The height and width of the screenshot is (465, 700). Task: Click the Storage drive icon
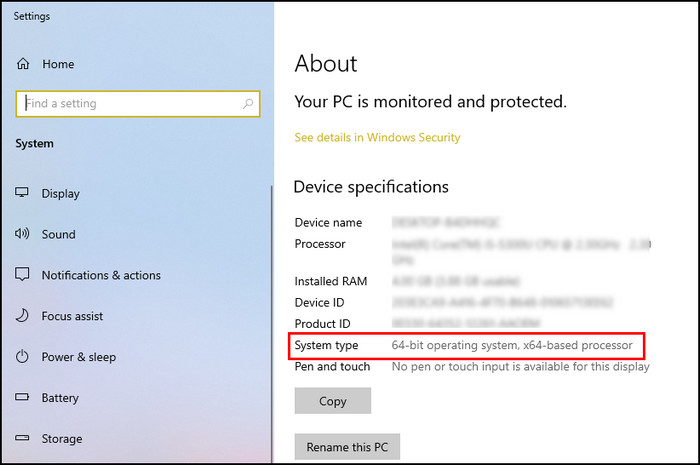22,439
